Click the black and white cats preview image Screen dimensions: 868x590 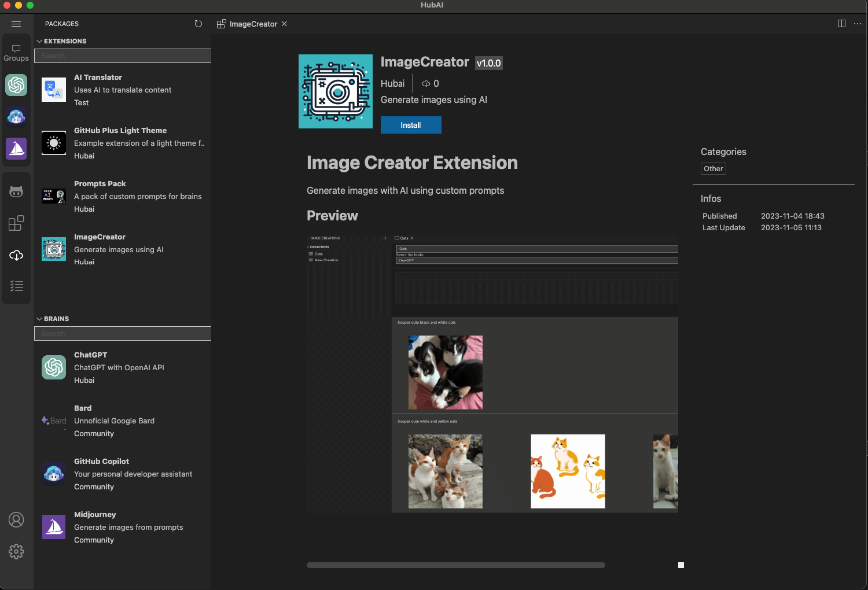point(446,373)
